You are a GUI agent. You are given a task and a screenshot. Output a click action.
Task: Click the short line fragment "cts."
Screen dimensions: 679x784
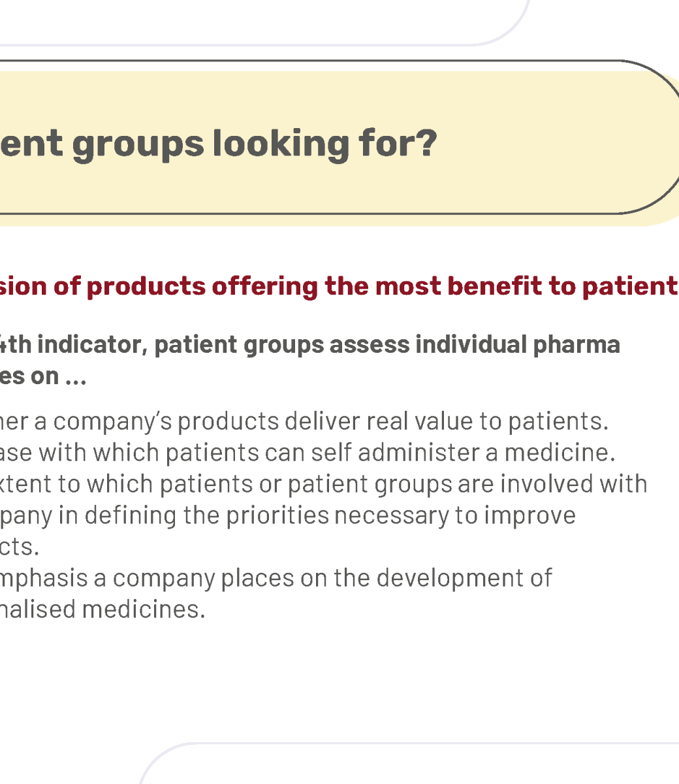[20, 547]
